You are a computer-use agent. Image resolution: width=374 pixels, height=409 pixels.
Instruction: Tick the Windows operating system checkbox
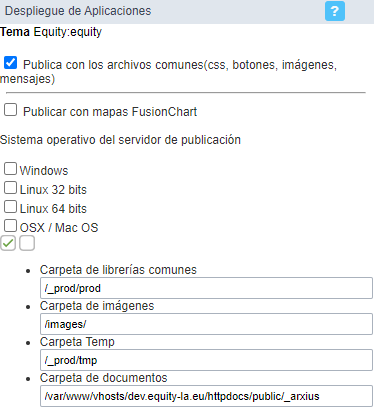click(x=10, y=169)
